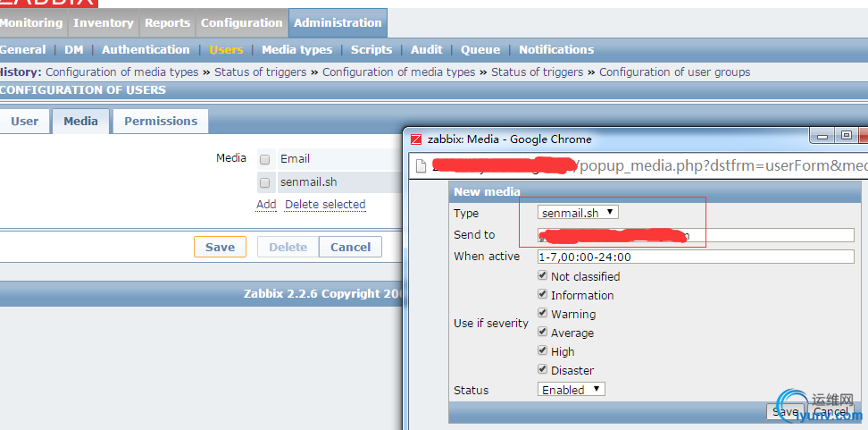Screen dimensions: 868x430
Task: Tick the senmail.sh media checkbox
Action: point(265,182)
